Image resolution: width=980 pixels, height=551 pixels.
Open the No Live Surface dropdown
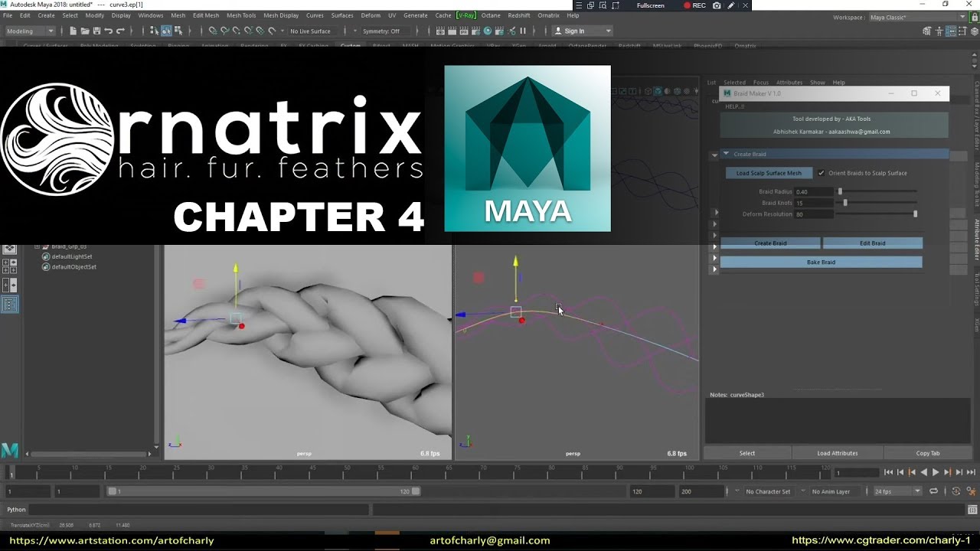(310, 31)
